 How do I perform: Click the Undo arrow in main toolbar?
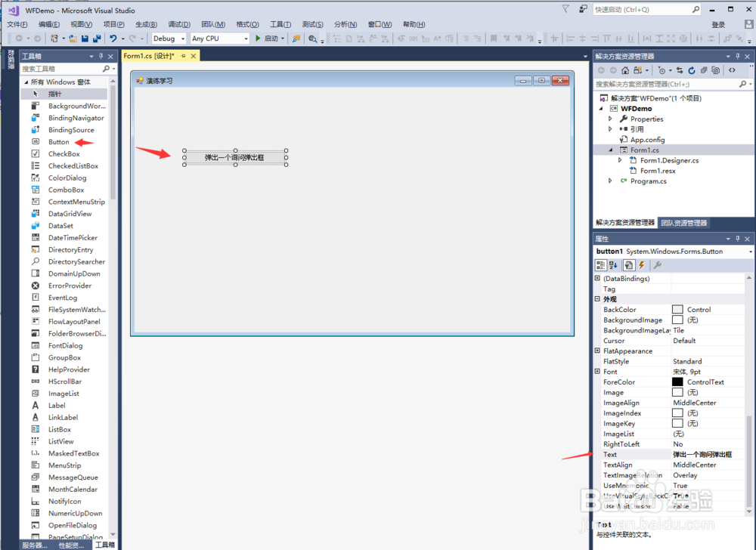(113, 39)
